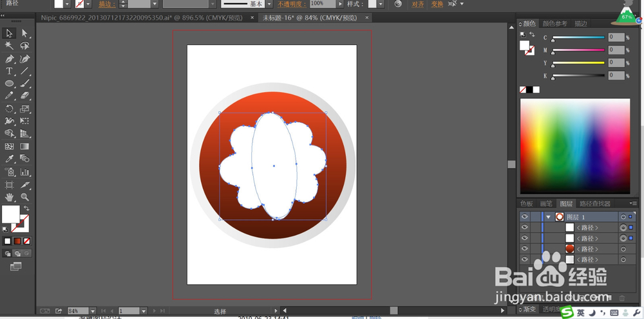
Task: Select the Eyedropper tool
Action: click(9, 159)
